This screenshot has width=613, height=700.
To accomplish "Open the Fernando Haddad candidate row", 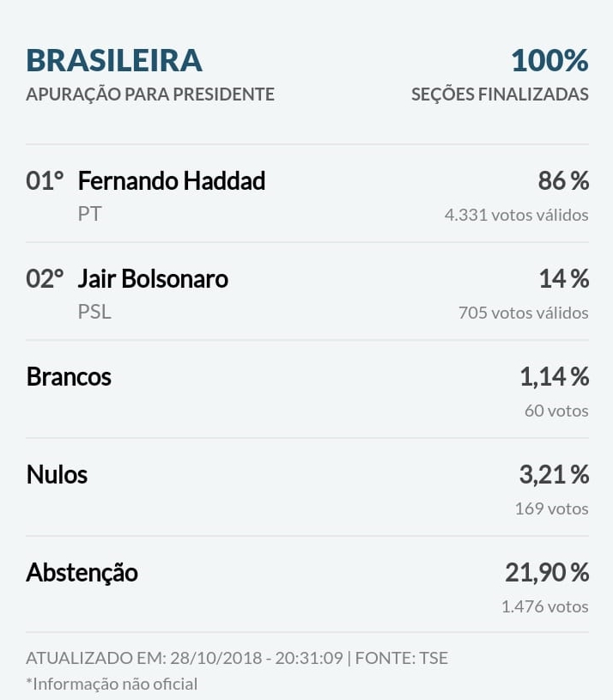I will point(307,194).
